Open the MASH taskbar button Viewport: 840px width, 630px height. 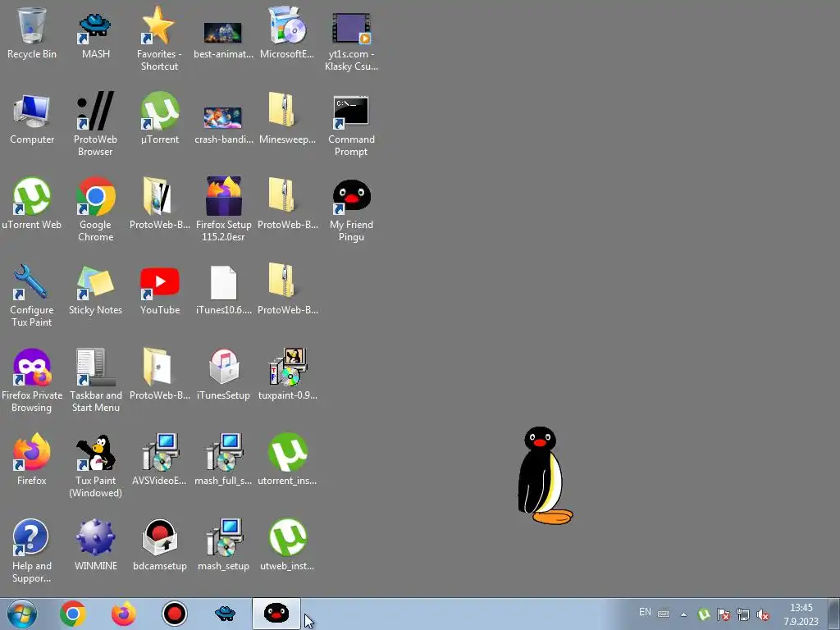225,614
